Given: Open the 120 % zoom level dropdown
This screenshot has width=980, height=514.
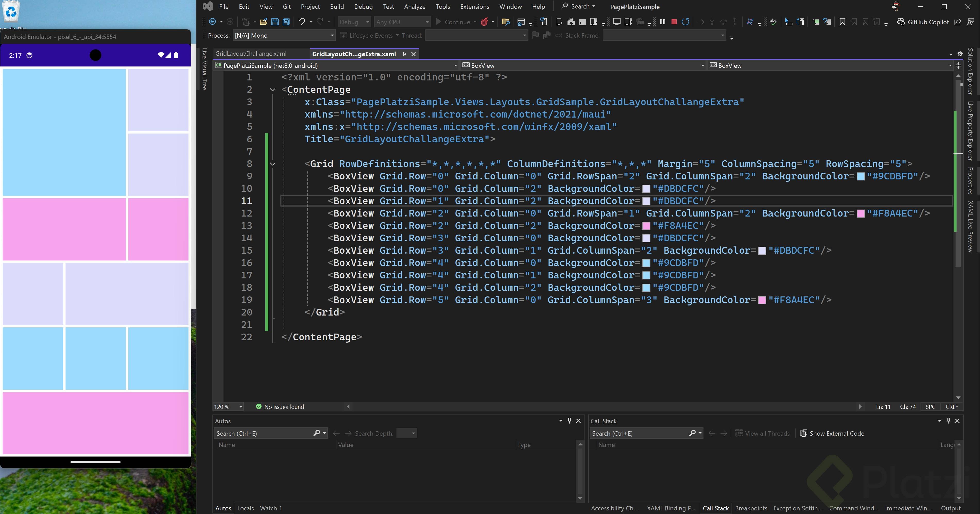Looking at the screenshot, I should point(240,407).
